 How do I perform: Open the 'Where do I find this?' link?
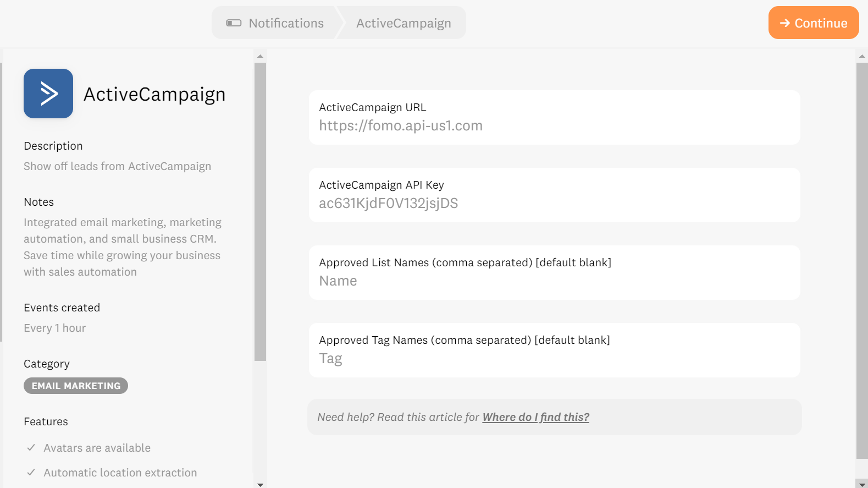[x=536, y=417]
